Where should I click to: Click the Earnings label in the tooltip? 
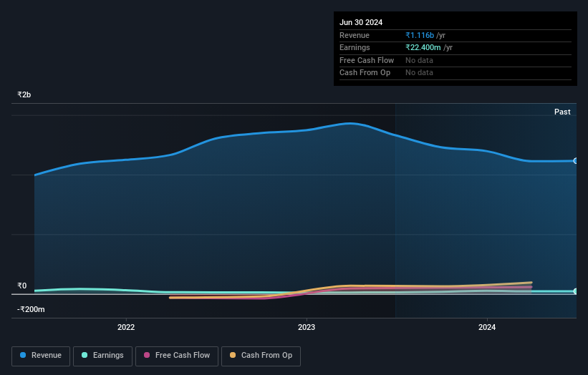click(355, 47)
